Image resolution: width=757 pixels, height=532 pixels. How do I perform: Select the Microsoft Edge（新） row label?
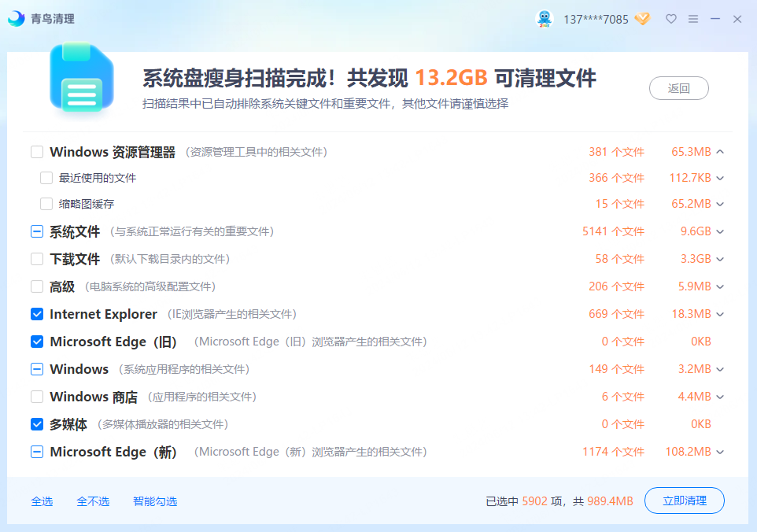113,452
